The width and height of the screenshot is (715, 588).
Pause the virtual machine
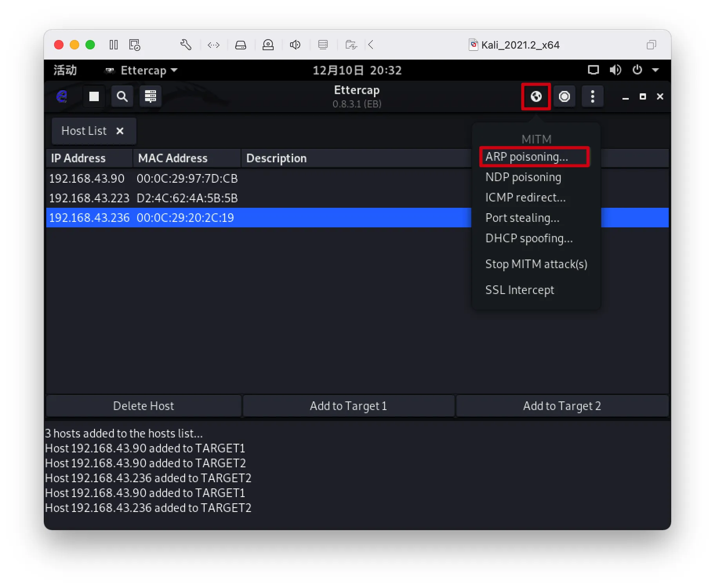tap(114, 45)
